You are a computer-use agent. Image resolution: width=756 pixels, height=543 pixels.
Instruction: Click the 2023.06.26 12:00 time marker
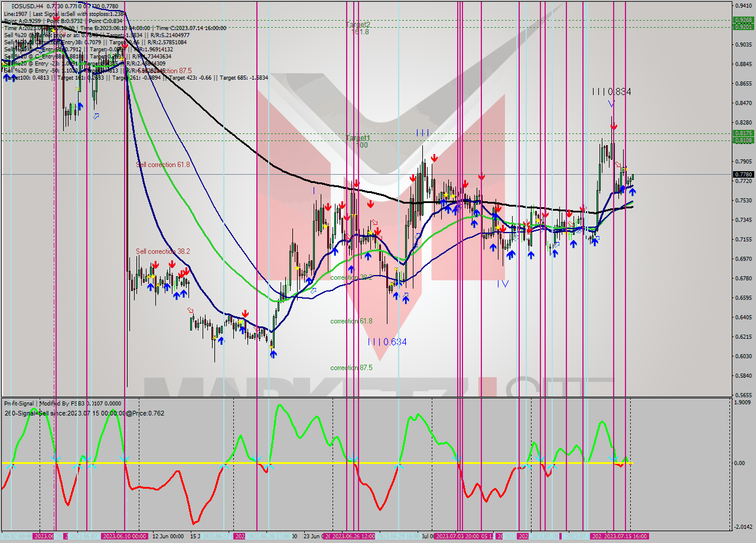click(x=354, y=537)
